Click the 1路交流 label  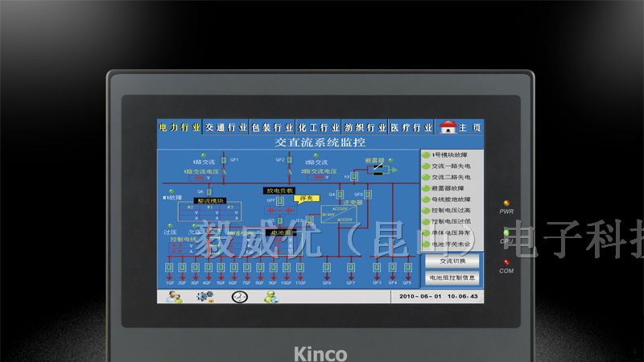click(204, 162)
